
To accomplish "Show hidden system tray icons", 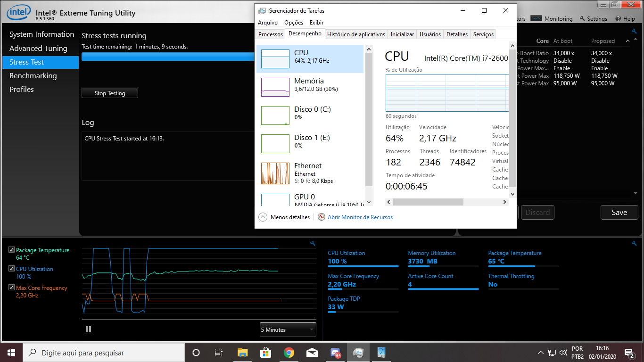I will (x=541, y=353).
